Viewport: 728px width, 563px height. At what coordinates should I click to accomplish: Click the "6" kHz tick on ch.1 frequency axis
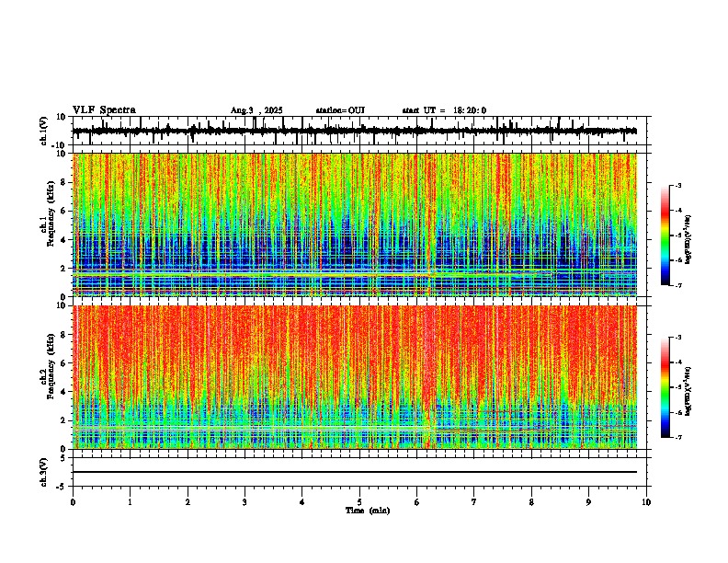coord(64,211)
